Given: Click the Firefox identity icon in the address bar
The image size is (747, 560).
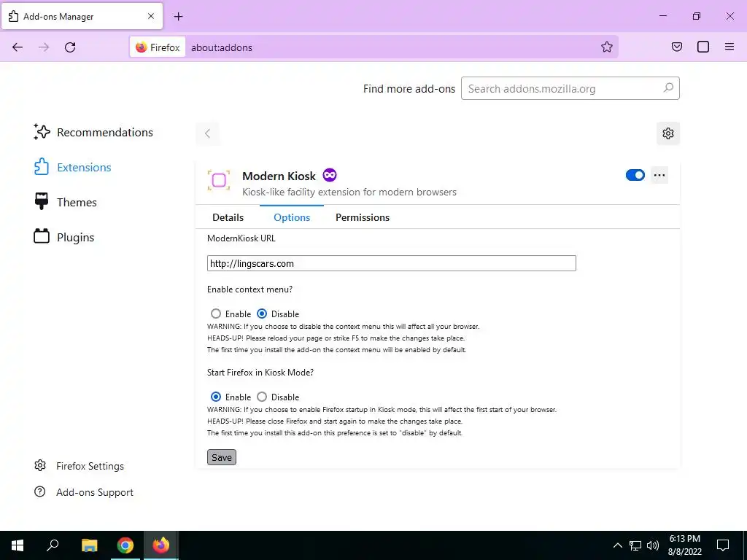Looking at the screenshot, I should [158, 47].
